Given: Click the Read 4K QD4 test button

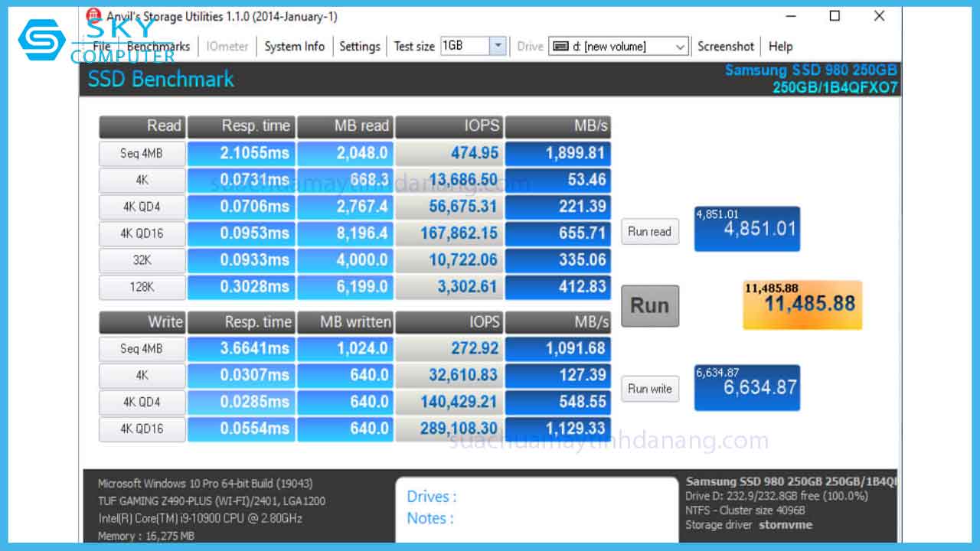Looking at the screenshot, I should [x=142, y=207].
